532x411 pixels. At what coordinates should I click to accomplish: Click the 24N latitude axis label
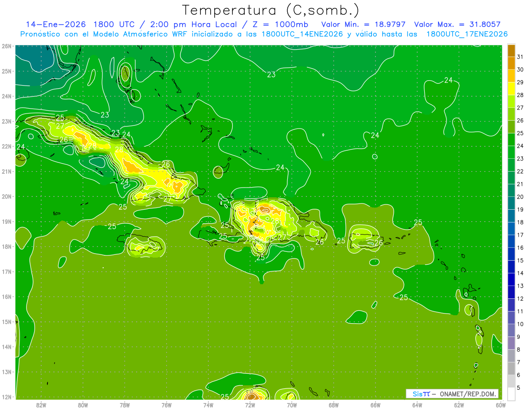[x=6, y=96]
